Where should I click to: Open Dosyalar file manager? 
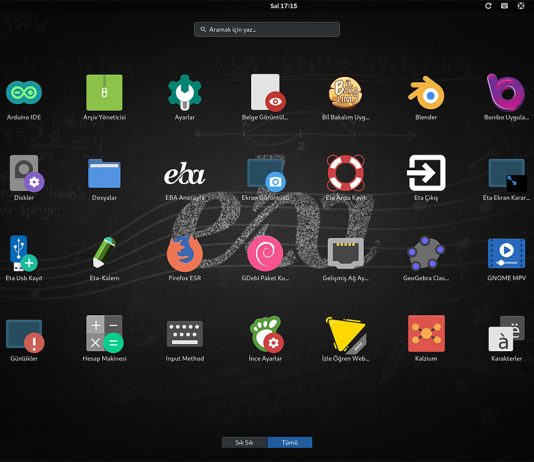(x=104, y=173)
